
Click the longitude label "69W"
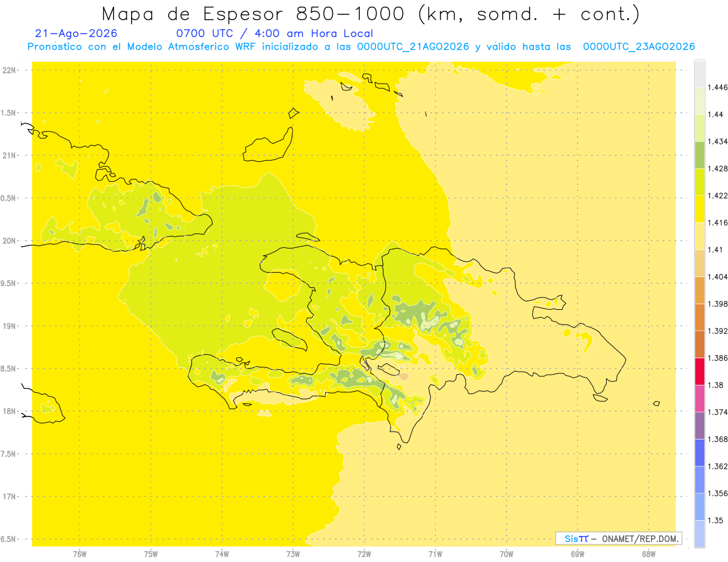pos(578,554)
